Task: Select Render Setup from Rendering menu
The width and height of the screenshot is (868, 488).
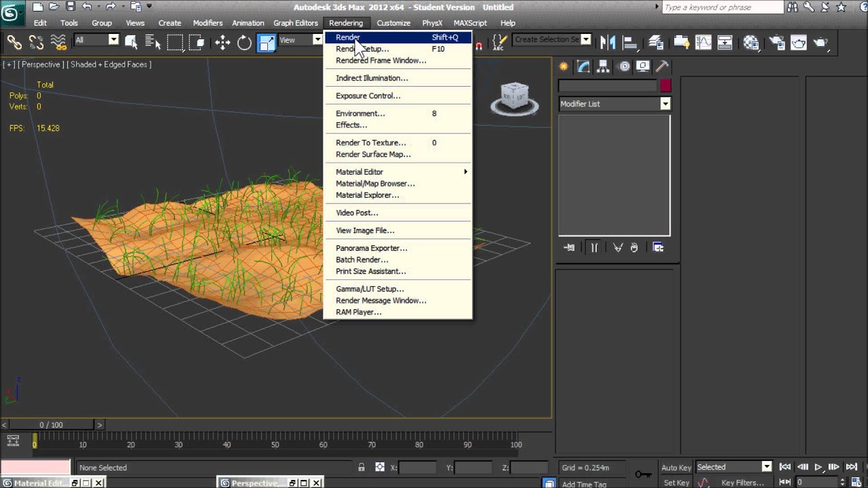Action: point(397,49)
